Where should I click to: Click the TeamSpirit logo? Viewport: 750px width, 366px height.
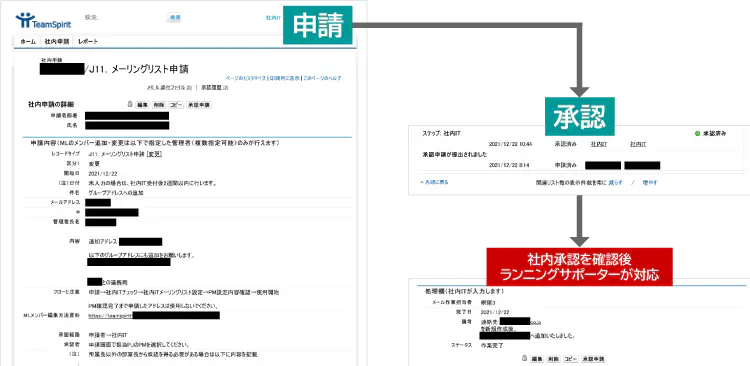tap(43, 21)
